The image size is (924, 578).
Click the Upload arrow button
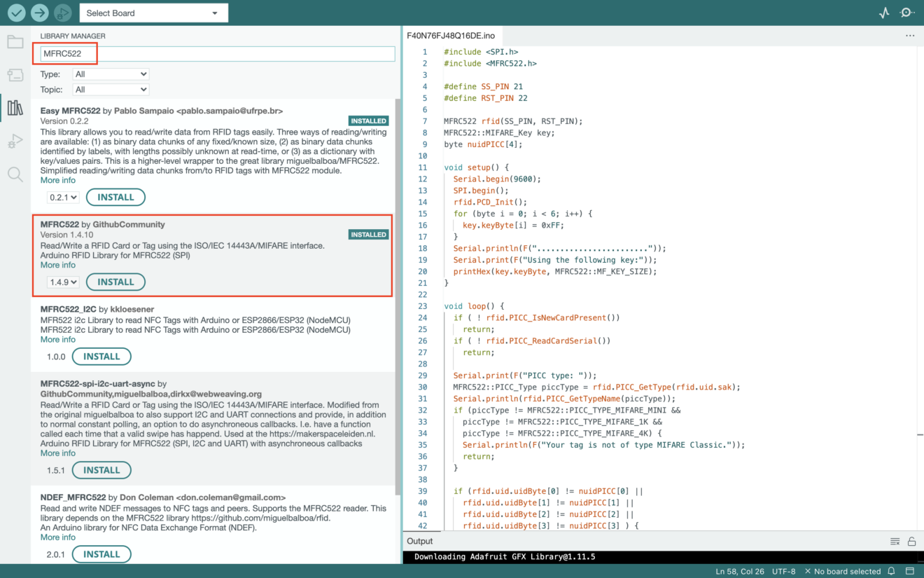40,13
